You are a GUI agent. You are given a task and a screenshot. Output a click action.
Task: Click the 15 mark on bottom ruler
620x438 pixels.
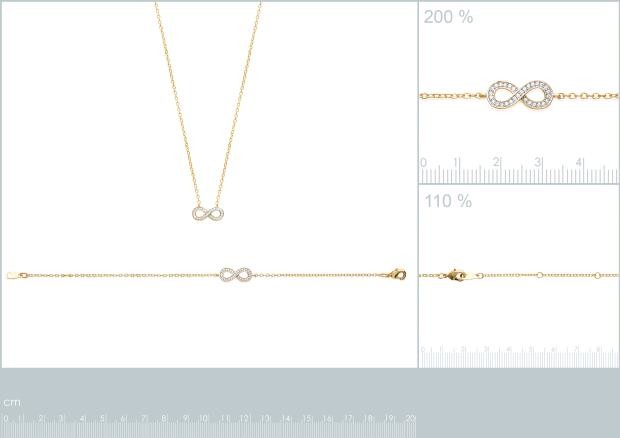click(x=307, y=418)
